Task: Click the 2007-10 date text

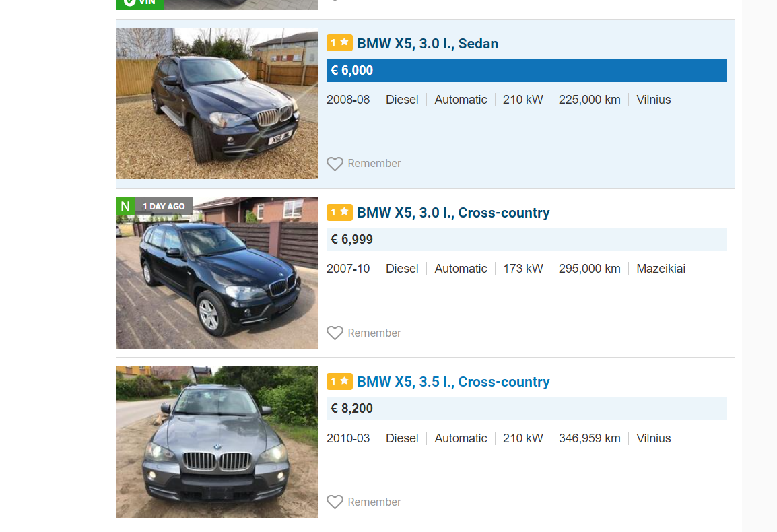Action: click(348, 269)
